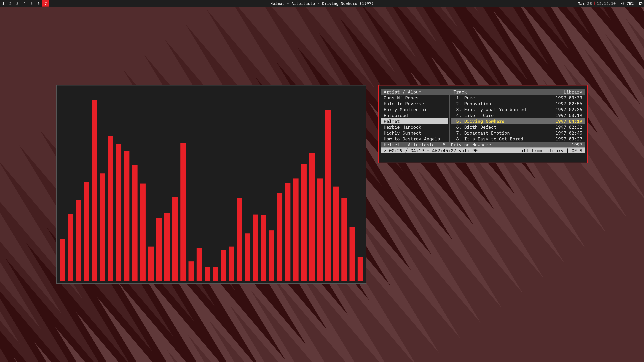
Task: Select track 1. Pure
Action: [x=518, y=98]
